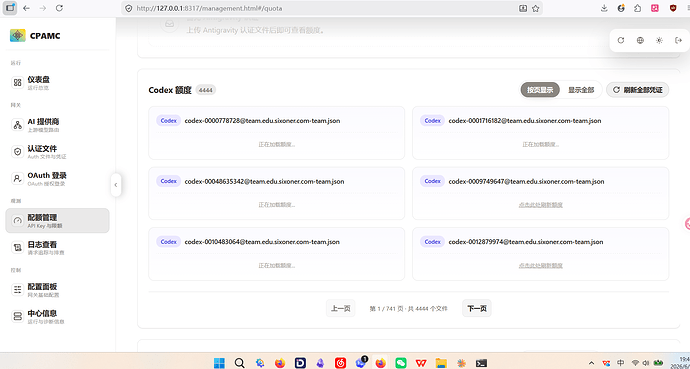Image resolution: width=690 pixels, height=369 pixels.
Task: Open 配置面板 configuration panel
Action: point(57,290)
